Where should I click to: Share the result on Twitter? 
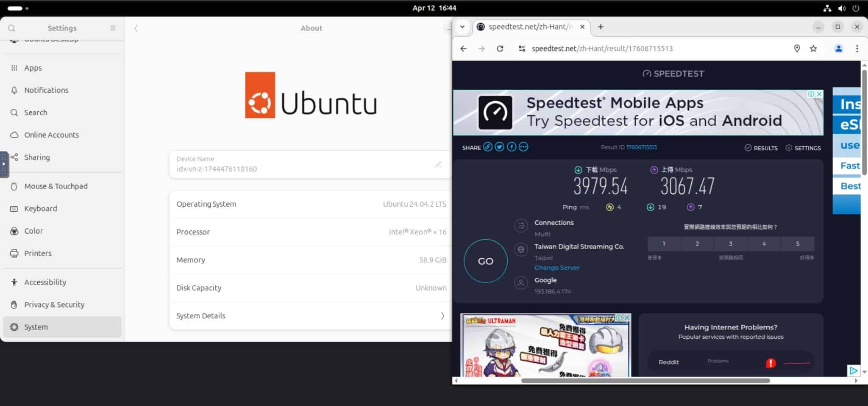click(x=500, y=147)
